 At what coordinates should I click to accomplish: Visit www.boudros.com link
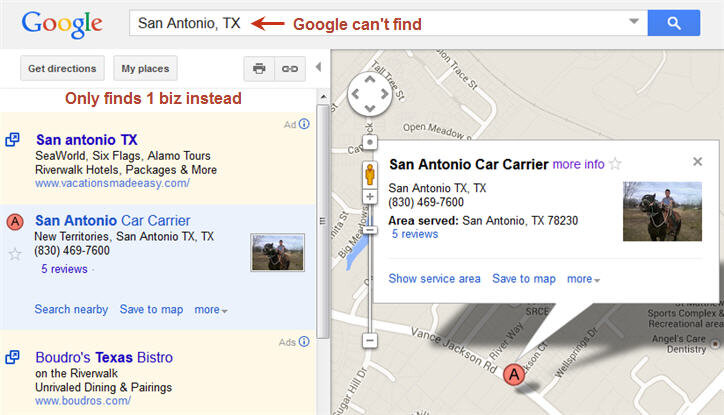tap(83, 401)
